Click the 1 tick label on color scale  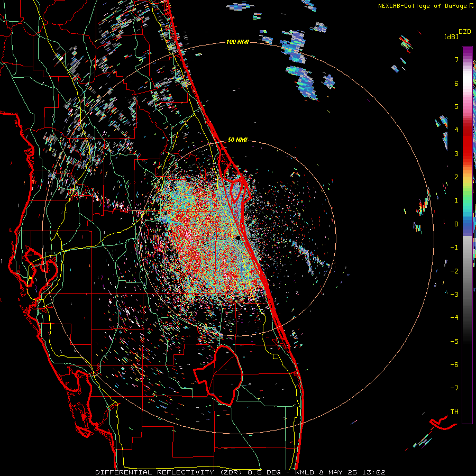(x=456, y=200)
